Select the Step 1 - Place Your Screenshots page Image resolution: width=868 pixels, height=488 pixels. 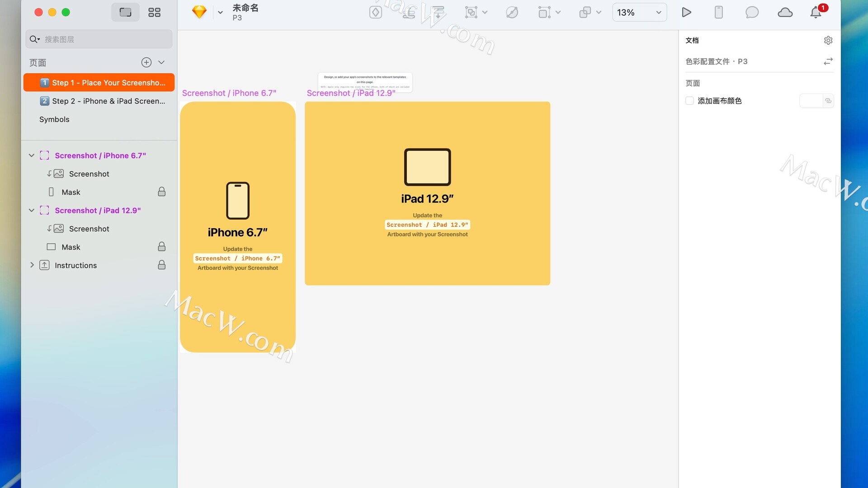coord(99,83)
